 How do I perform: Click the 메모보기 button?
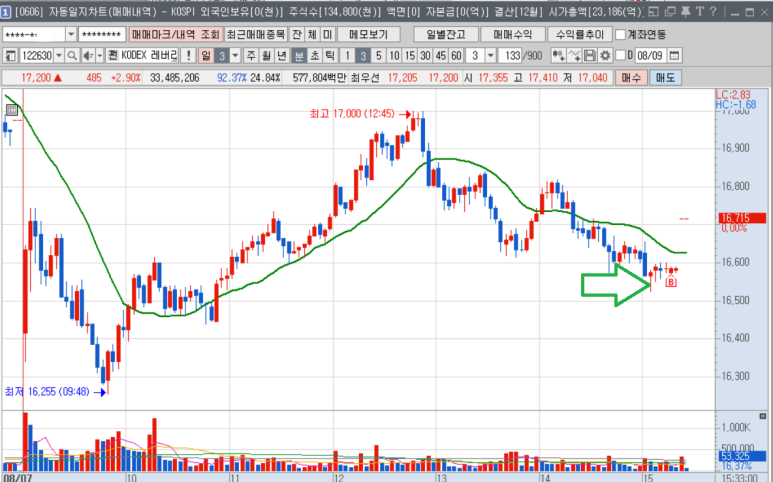tap(369, 34)
